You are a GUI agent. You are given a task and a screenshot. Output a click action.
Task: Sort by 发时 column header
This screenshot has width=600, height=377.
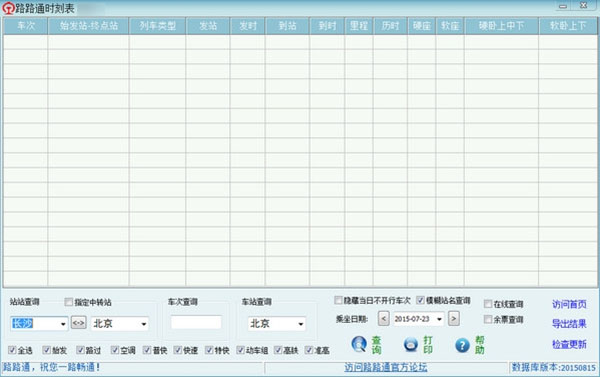(x=248, y=26)
